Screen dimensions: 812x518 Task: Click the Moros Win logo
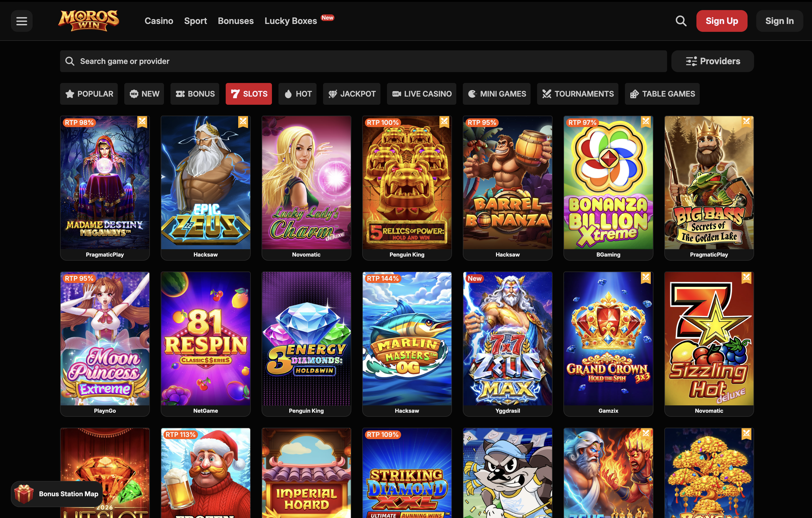[x=88, y=21]
